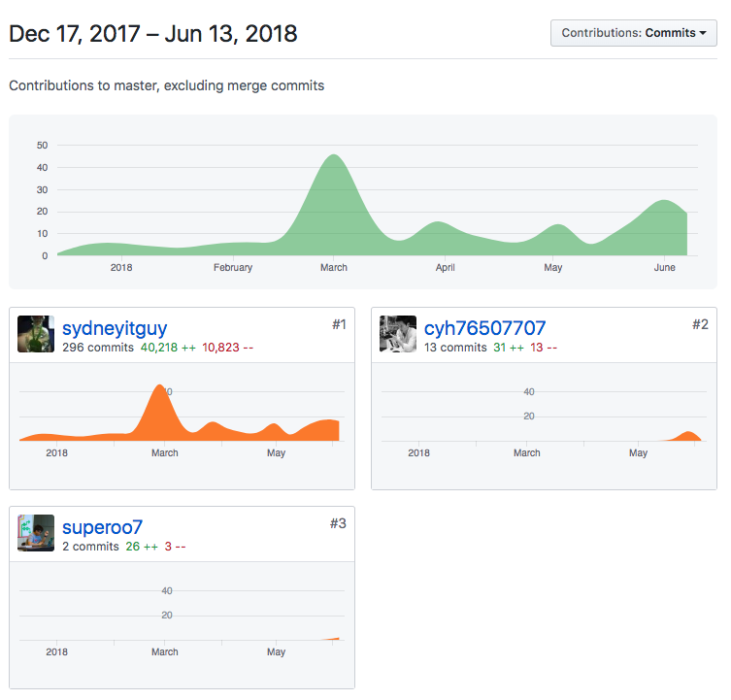This screenshot has width=731, height=700.
Task: Click the March peak in green commits graph
Action: pos(334,156)
